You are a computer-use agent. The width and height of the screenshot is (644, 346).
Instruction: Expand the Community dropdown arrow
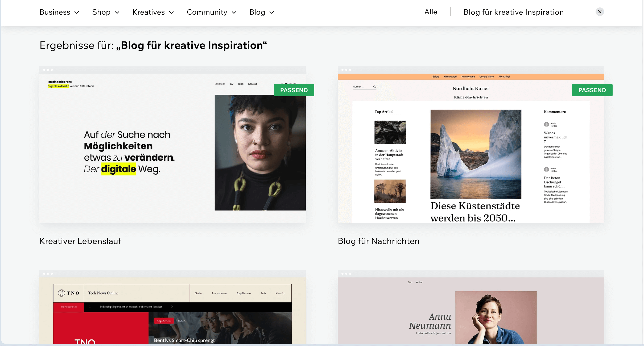pyautogui.click(x=234, y=12)
